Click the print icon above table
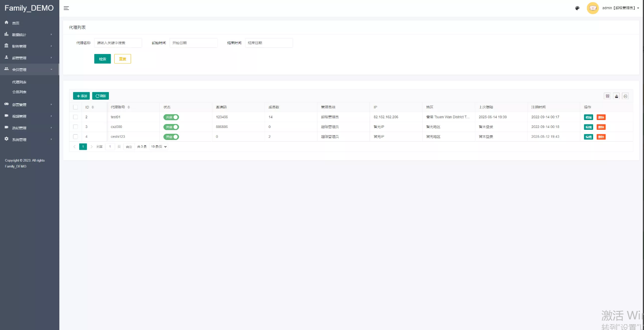 click(625, 96)
